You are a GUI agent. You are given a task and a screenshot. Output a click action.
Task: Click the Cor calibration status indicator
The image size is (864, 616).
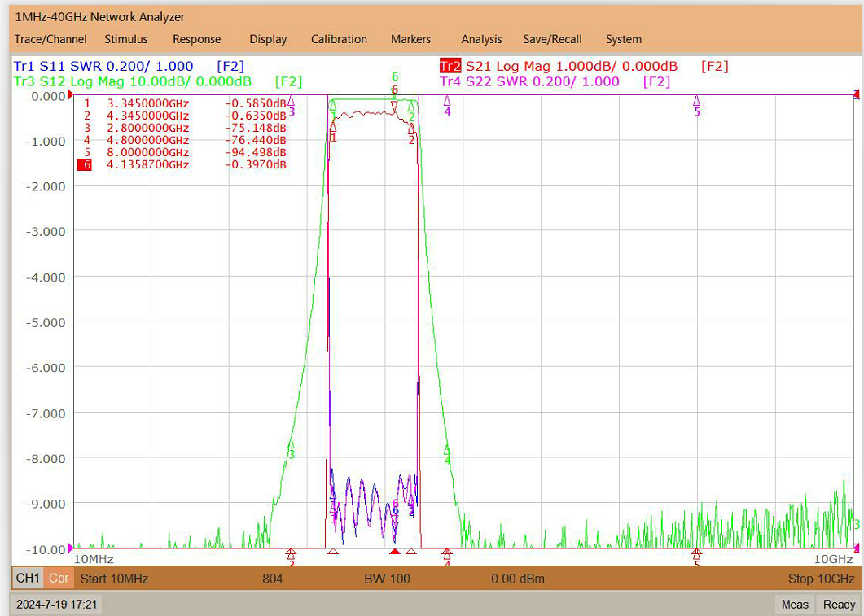[59, 579]
